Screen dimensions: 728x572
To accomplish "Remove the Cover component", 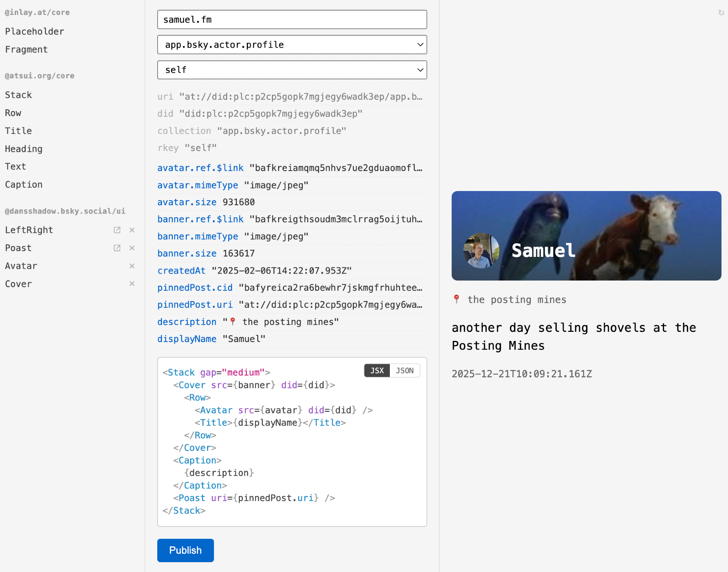I will click(132, 284).
